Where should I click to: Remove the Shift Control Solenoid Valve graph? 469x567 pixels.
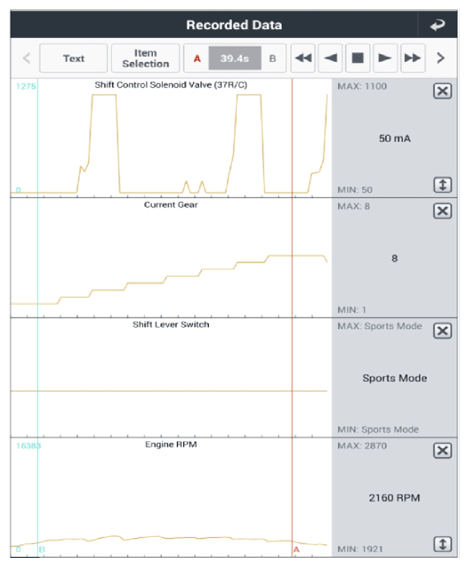click(442, 91)
